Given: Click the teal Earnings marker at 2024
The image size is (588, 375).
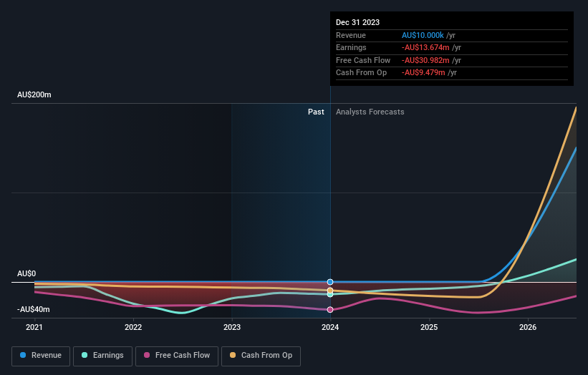Looking at the screenshot, I should point(330,294).
